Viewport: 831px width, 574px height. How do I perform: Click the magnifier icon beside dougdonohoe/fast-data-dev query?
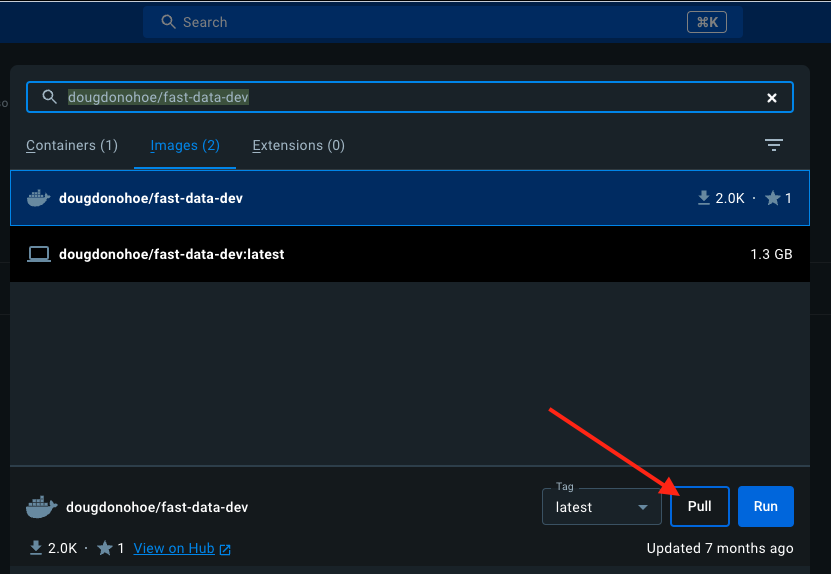[x=49, y=96]
